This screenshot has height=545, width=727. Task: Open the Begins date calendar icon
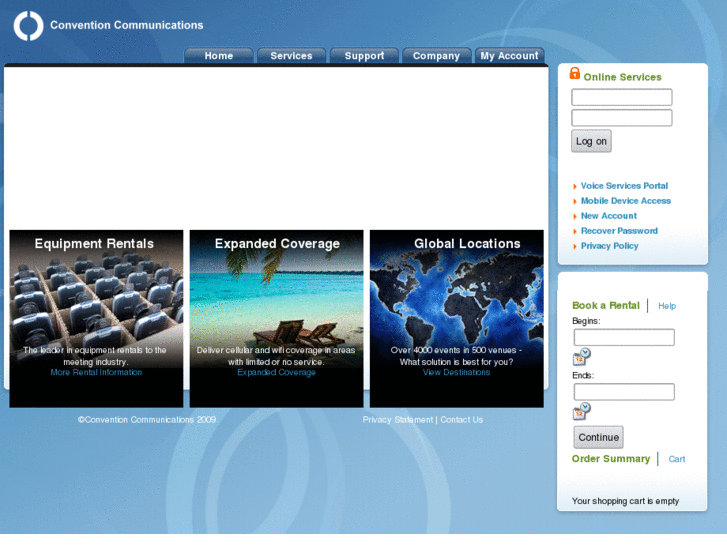point(581,356)
